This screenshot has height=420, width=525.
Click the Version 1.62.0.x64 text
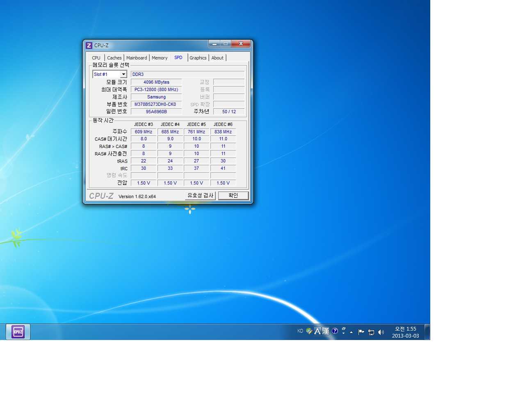point(137,196)
